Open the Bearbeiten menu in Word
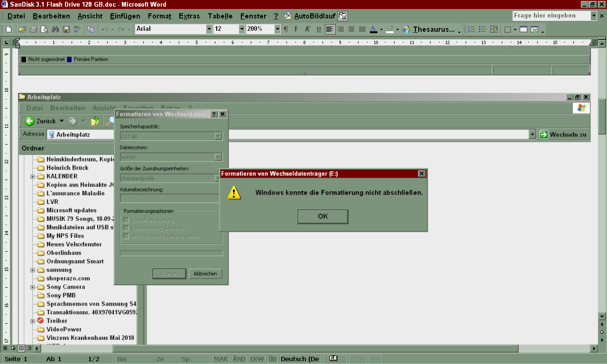The width and height of the screenshot is (607, 364). 51,16
